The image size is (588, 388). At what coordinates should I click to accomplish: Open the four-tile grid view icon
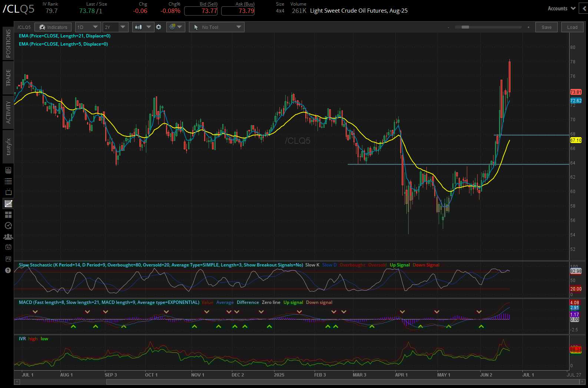(8, 215)
